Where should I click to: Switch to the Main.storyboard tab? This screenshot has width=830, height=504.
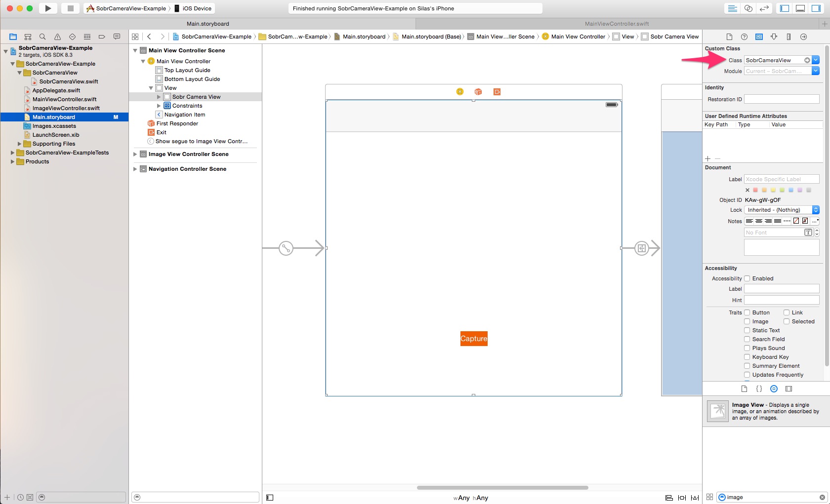(x=208, y=24)
